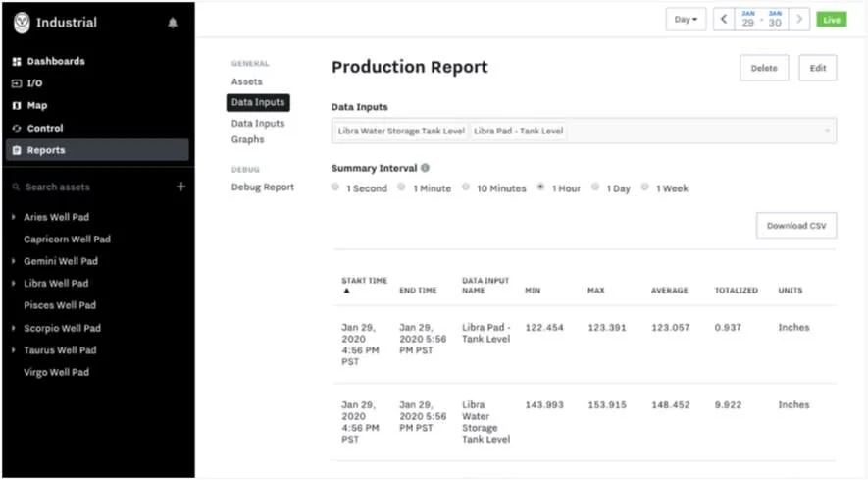
Task: Select 1 Minute interval
Action: point(401,187)
